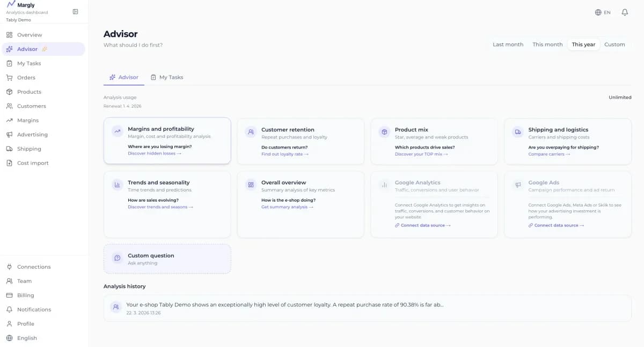Click the Margly logo
Viewport: 644px width, 347px height.
click(23, 5)
